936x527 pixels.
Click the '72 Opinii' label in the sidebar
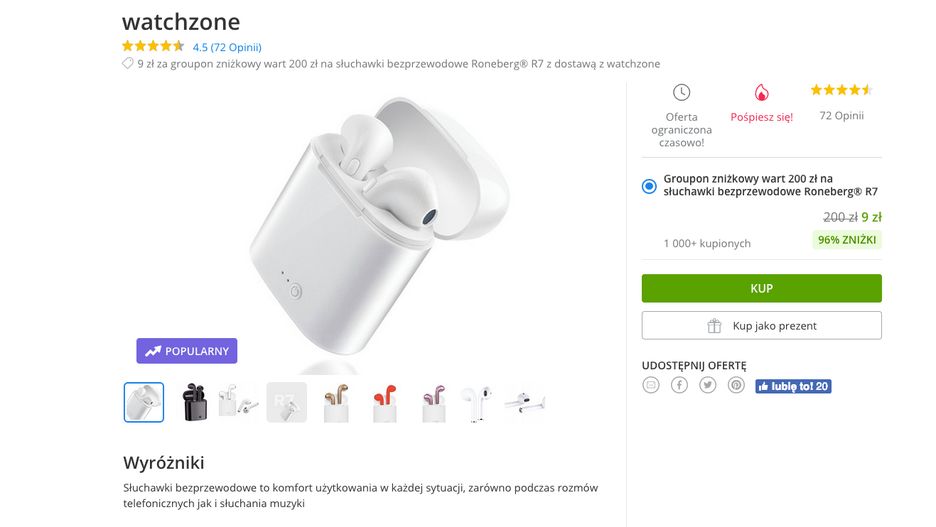click(841, 115)
